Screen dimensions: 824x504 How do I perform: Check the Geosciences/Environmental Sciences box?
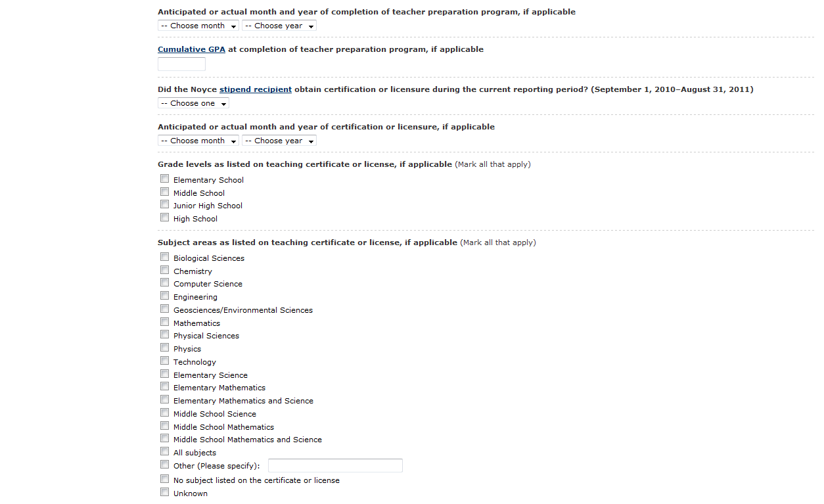(x=164, y=309)
